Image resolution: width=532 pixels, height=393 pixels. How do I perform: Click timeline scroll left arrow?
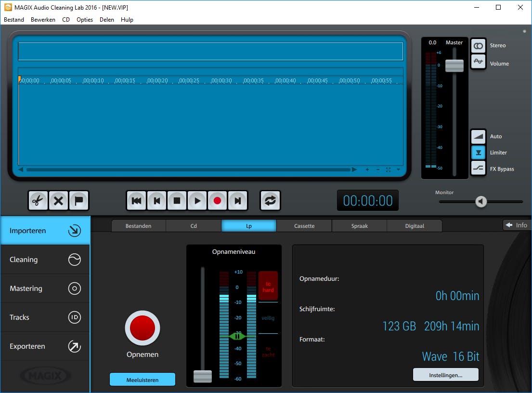[21, 170]
